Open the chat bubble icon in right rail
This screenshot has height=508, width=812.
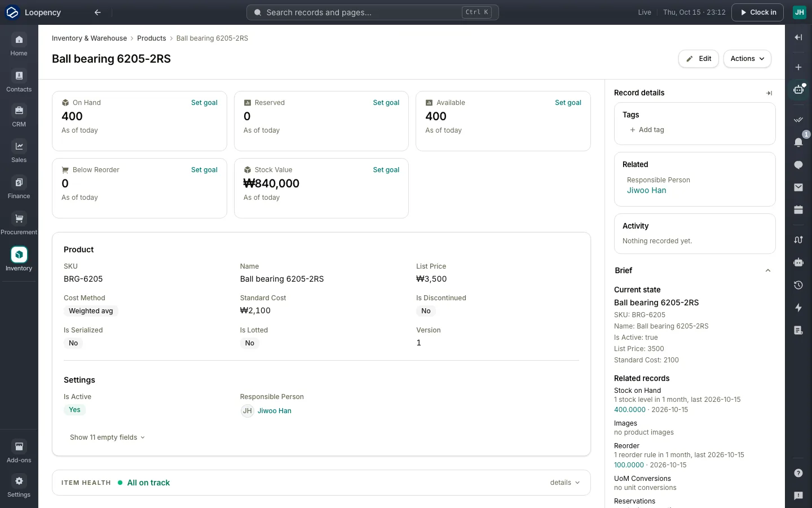[798, 165]
